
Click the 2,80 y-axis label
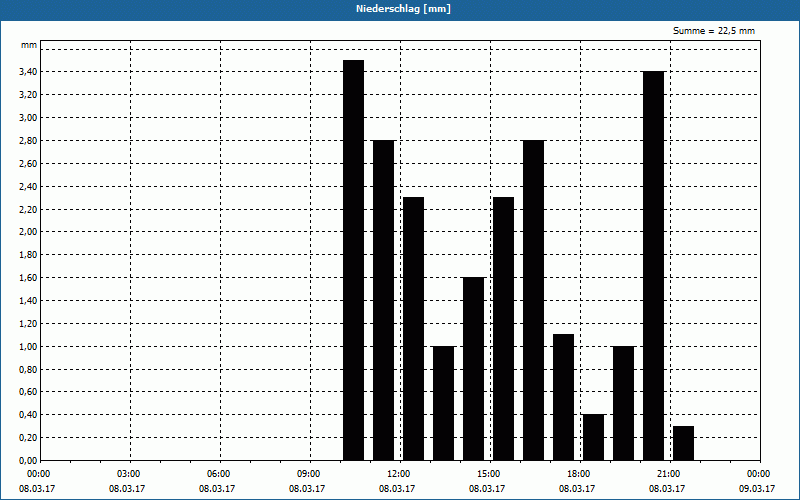pos(28,141)
